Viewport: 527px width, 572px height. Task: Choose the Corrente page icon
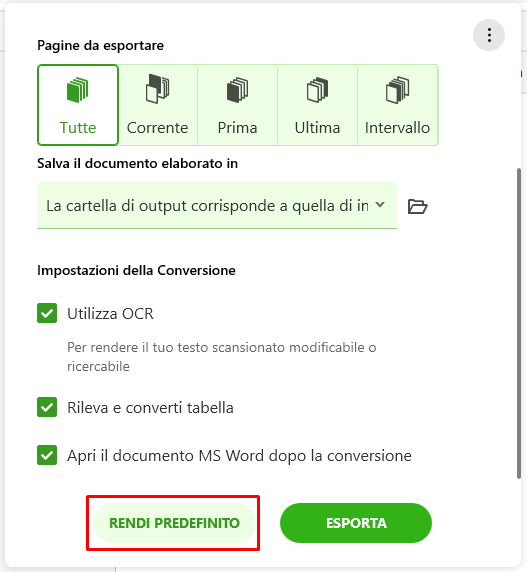pyautogui.click(x=157, y=89)
